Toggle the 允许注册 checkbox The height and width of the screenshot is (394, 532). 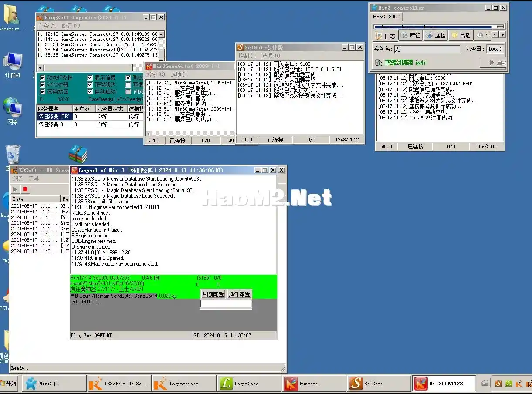click(43, 84)
